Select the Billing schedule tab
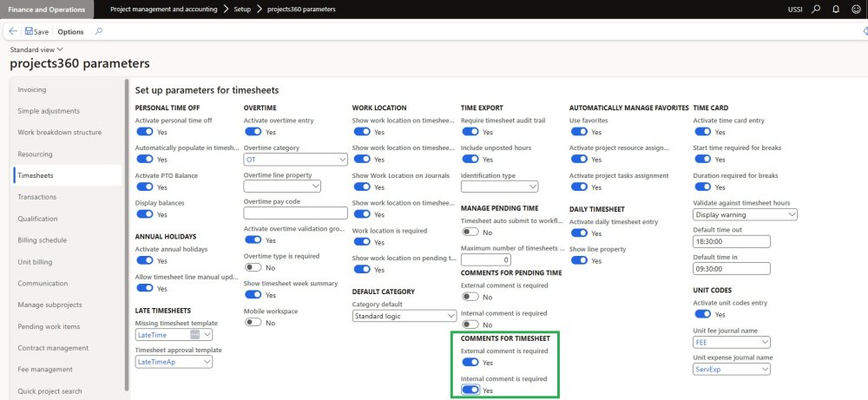This screenshot has height=400, width=868. [x=43, y=240]
